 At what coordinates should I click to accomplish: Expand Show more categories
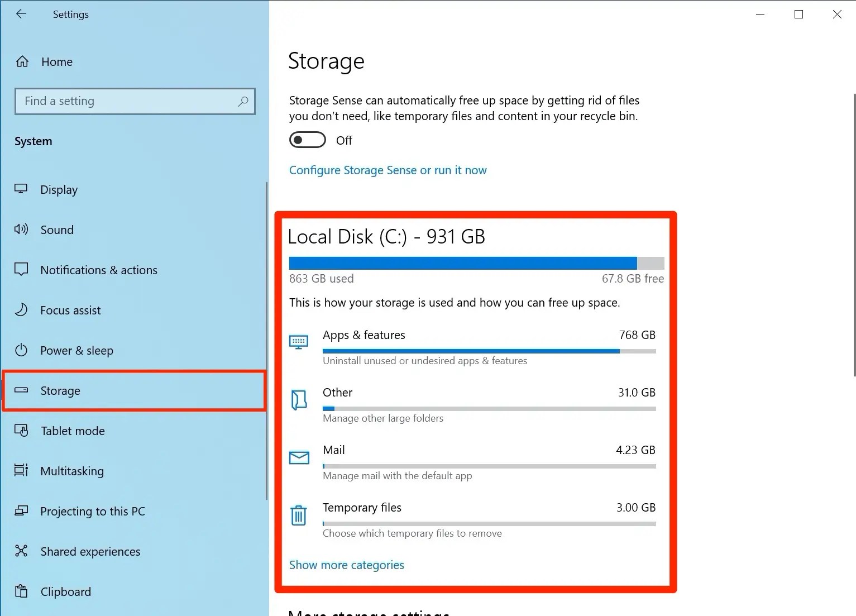point(346,565)
